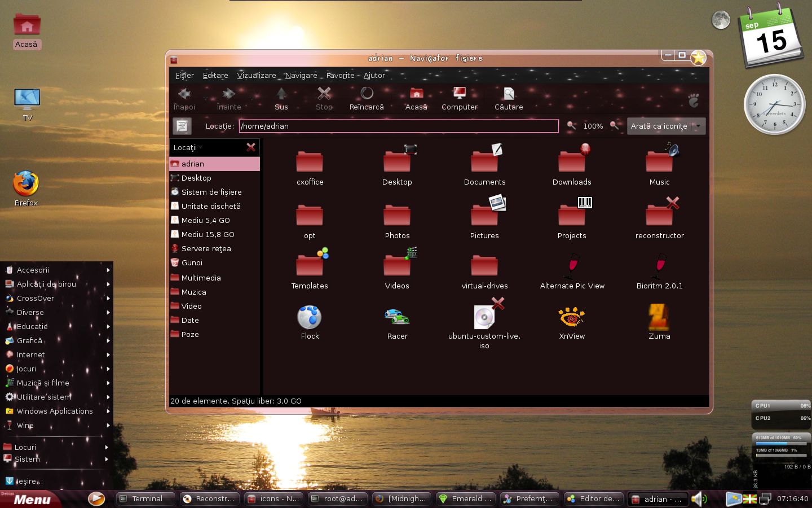Toggle text-based location entry icon
Viewport: 812px width, 508px height.
tap(182, 126)
